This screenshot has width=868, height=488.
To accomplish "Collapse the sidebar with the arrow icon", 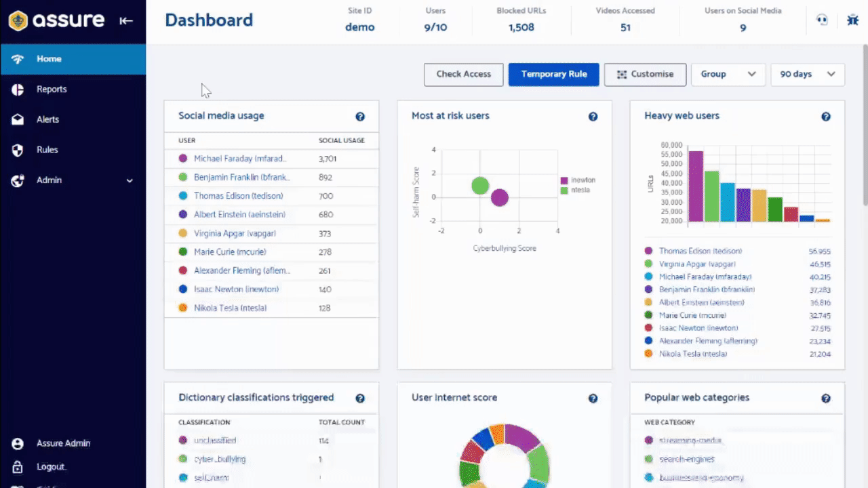I will click(126, 21).
